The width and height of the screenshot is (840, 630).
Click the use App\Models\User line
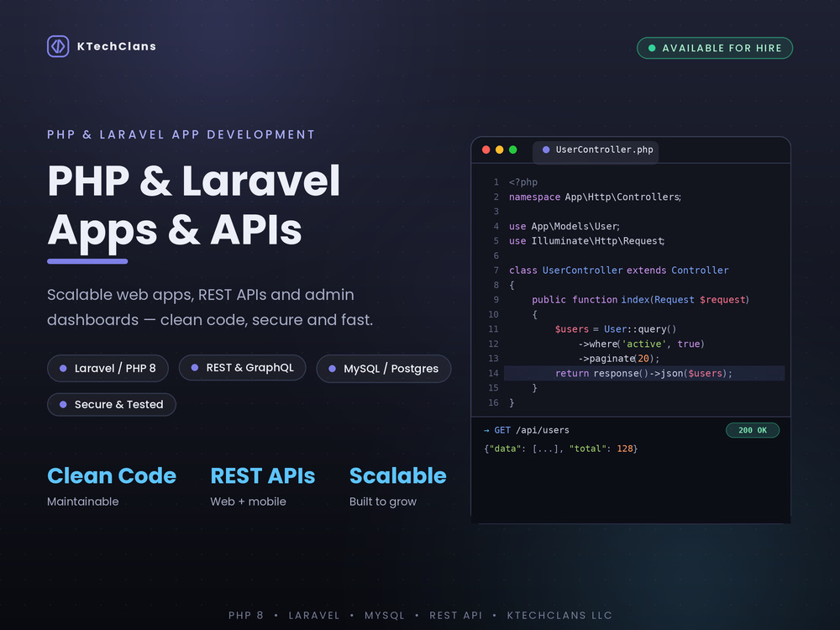pos(564,227)
